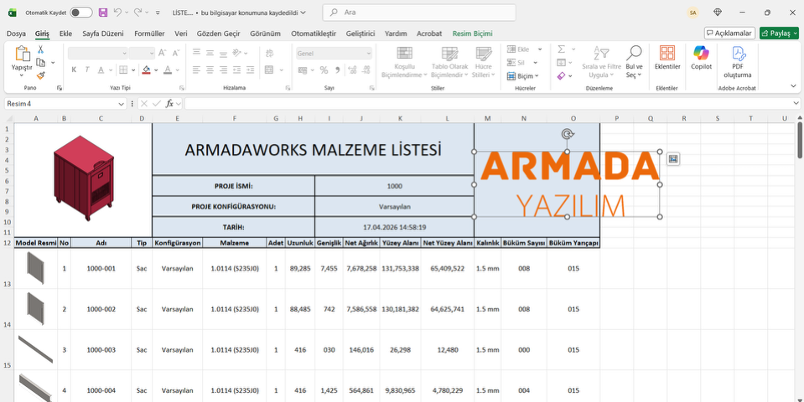Viewport: 804px width, 402px height.
Task: Click the Copilot icon in the ribbon
Action: tap(701, 53)
